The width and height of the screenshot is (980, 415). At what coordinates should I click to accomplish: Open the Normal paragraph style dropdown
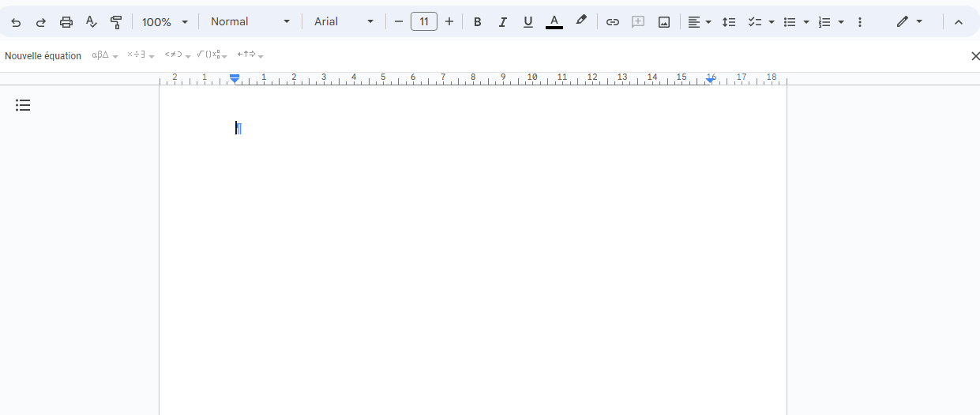pyautogui.click(x=250, y=22)
